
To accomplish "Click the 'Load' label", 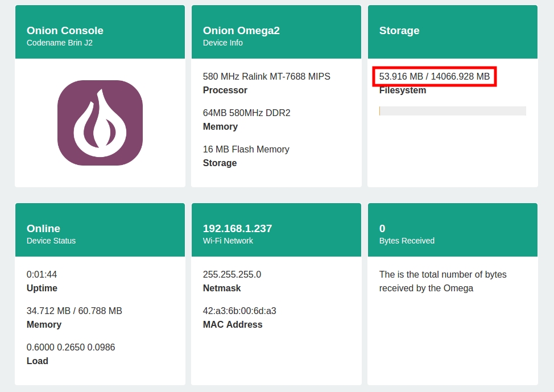I will click(38, 361).
